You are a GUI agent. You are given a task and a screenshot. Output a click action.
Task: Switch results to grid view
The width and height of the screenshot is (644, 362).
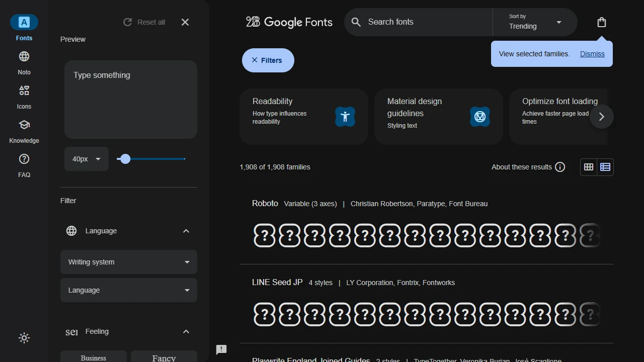(589, 167)
